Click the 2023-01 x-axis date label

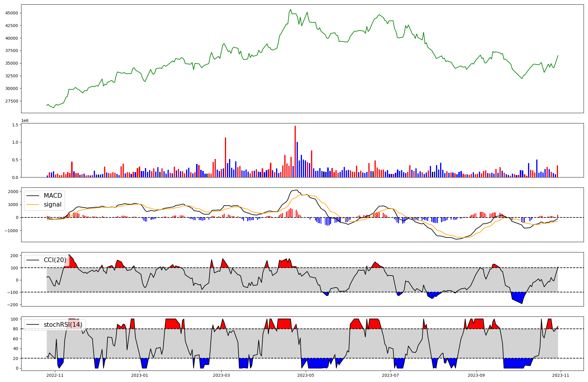tap(140, 375)
